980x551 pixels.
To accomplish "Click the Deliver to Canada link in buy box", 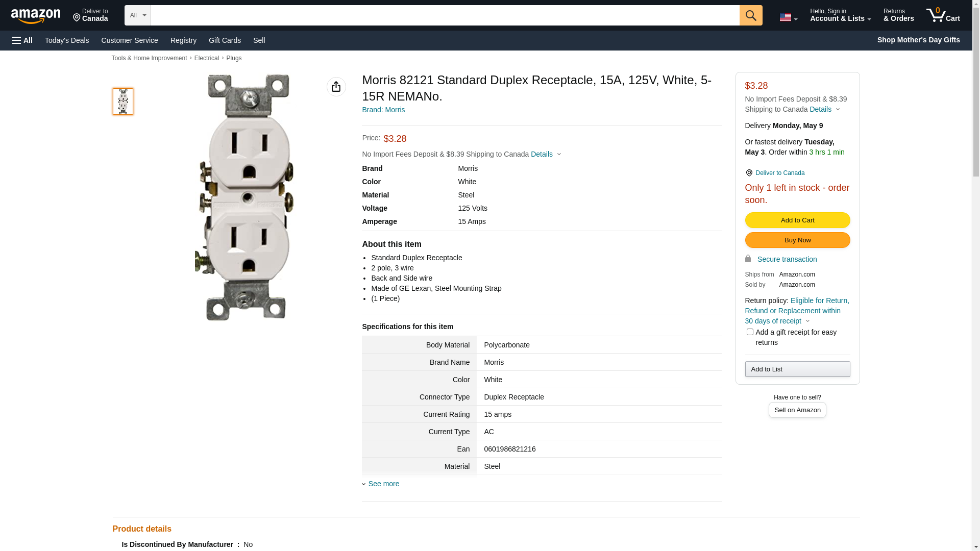I will pos(779,173).
